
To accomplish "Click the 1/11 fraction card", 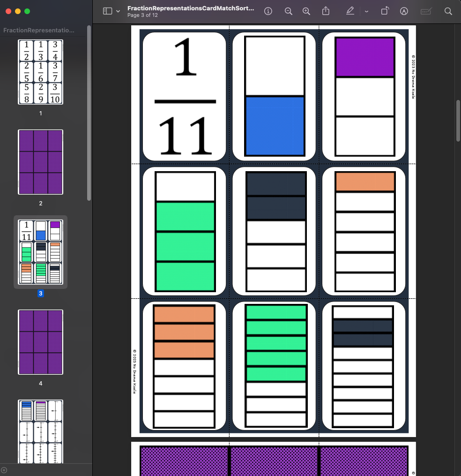I will (x=183, y=95).
